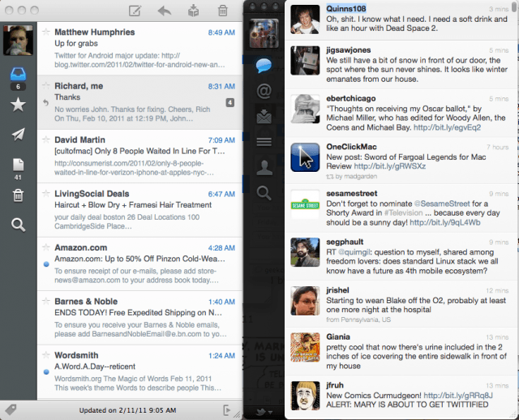The image size is (519, 420).
Task: Open ebertchicago profile picture
Action: [x=305, y=109]
